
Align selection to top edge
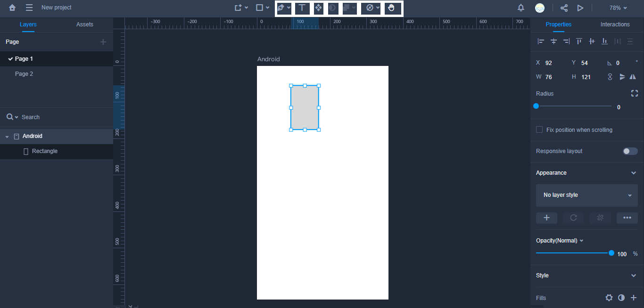point(579,41)
